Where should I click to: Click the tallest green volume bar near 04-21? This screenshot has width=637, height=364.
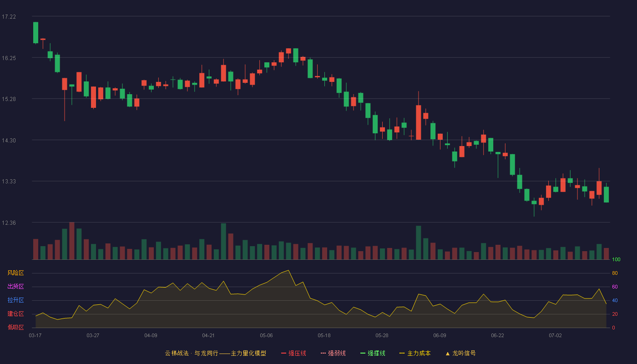[x=223, y=241]
